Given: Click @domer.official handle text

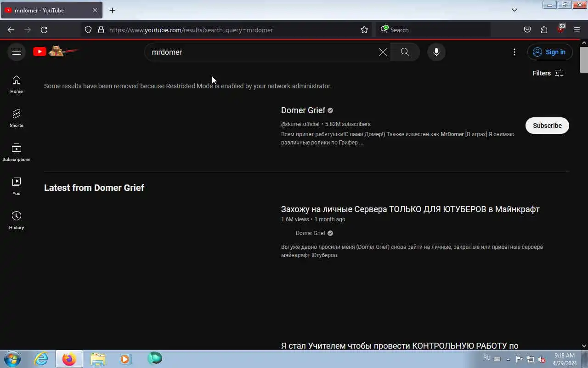Looking at the screenshot, I should click(x=300, y=124).
